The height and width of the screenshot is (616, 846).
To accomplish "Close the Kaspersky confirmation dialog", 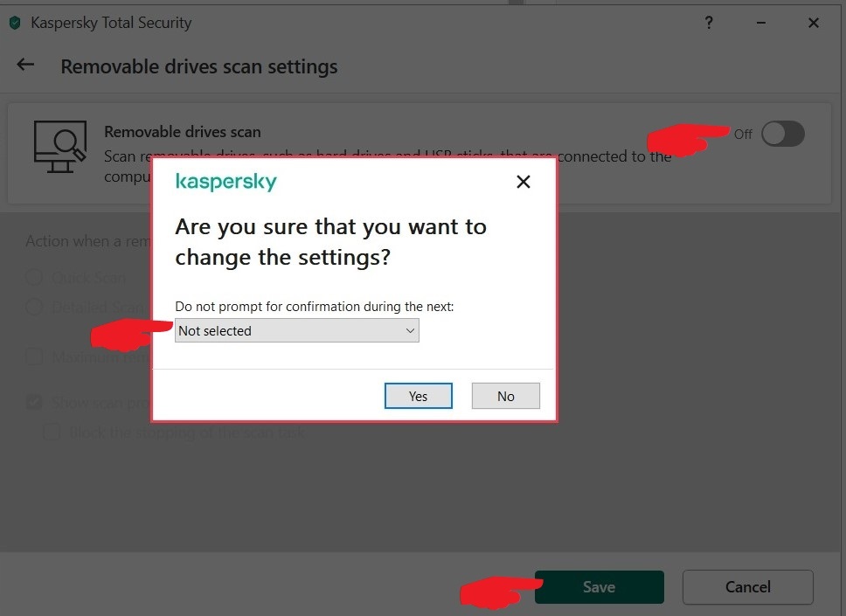I will (x=523, y=182).
